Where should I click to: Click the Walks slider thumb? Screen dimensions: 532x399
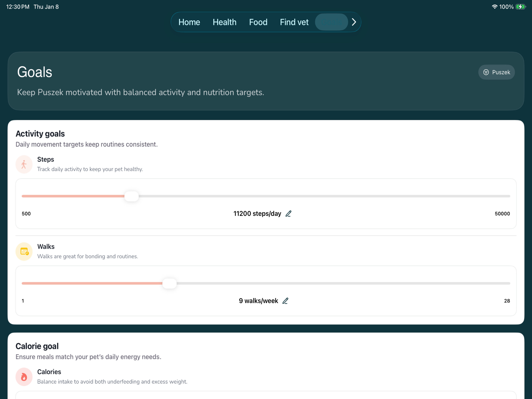(170, 283)
